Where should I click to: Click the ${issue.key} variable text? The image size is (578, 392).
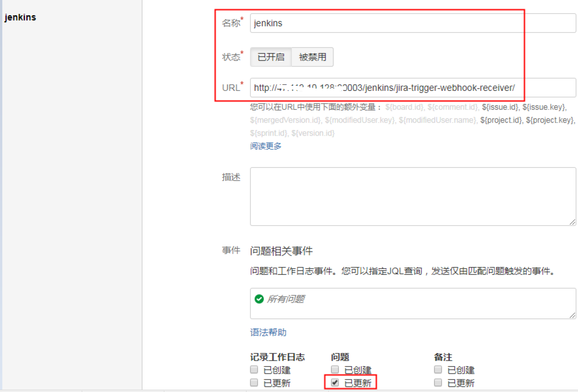(x=543, y=107)
